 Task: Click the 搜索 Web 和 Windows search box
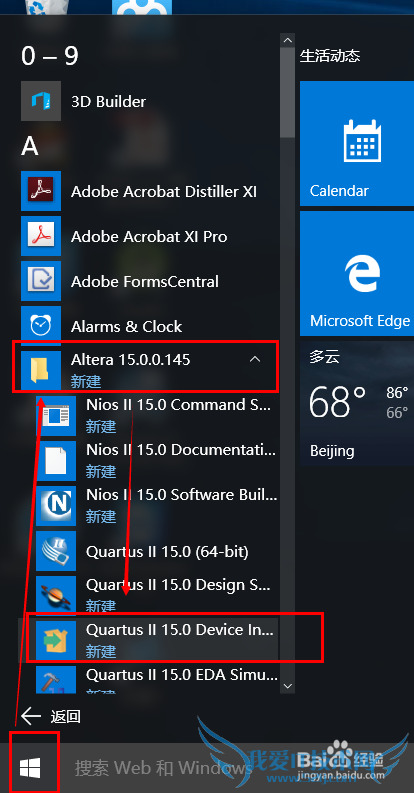164,768
